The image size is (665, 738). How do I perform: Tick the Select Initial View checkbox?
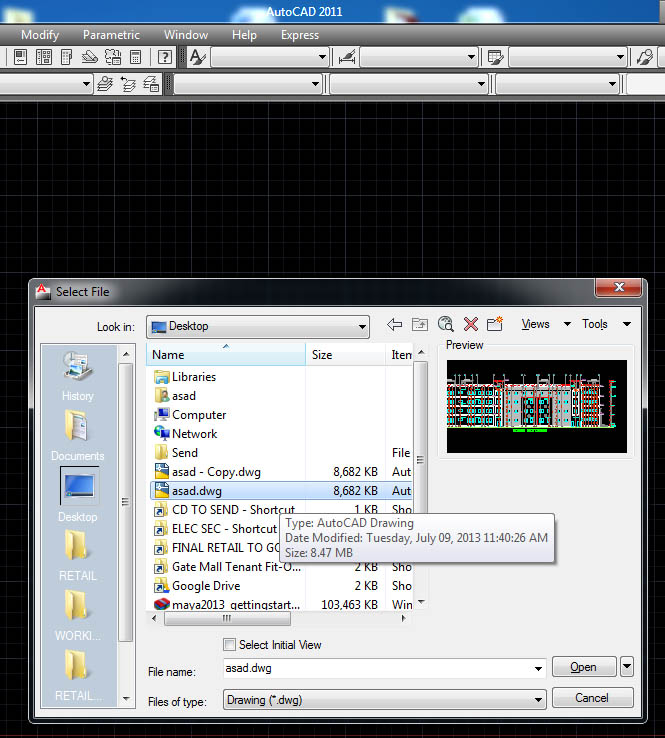point(229,644)
